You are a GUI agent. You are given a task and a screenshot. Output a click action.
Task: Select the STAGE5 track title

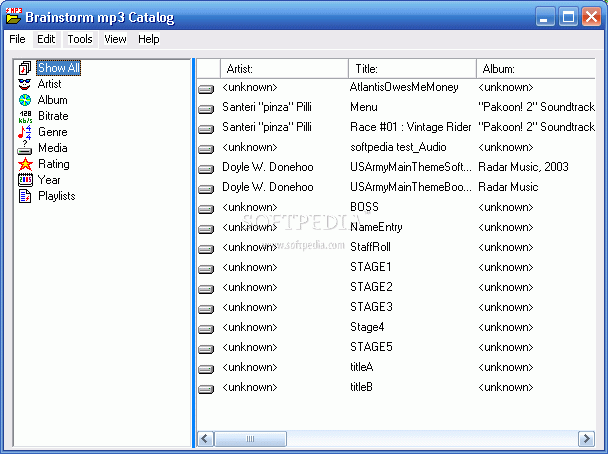pos(371,347)
